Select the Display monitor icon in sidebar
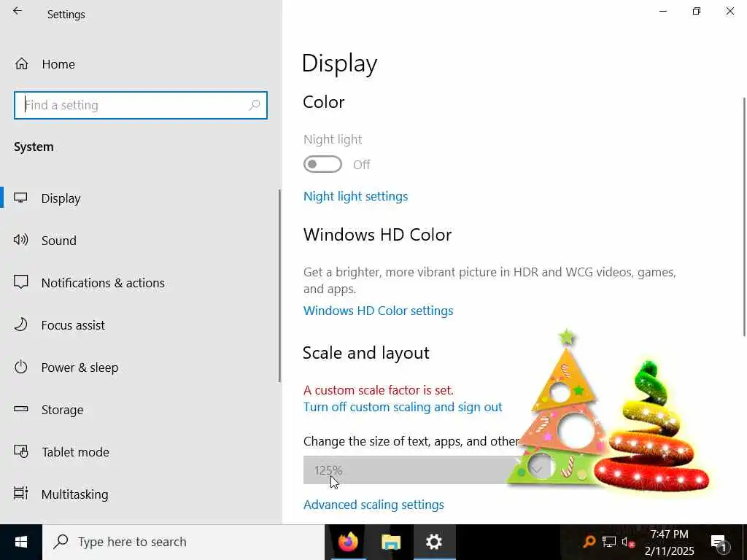747x560 pixels. (20, 198)
